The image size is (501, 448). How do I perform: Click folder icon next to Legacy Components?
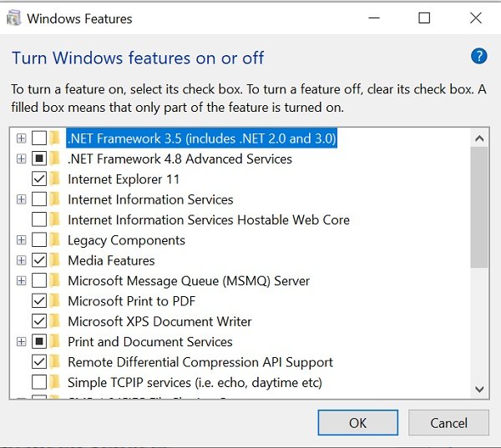[x=56, y=240]
